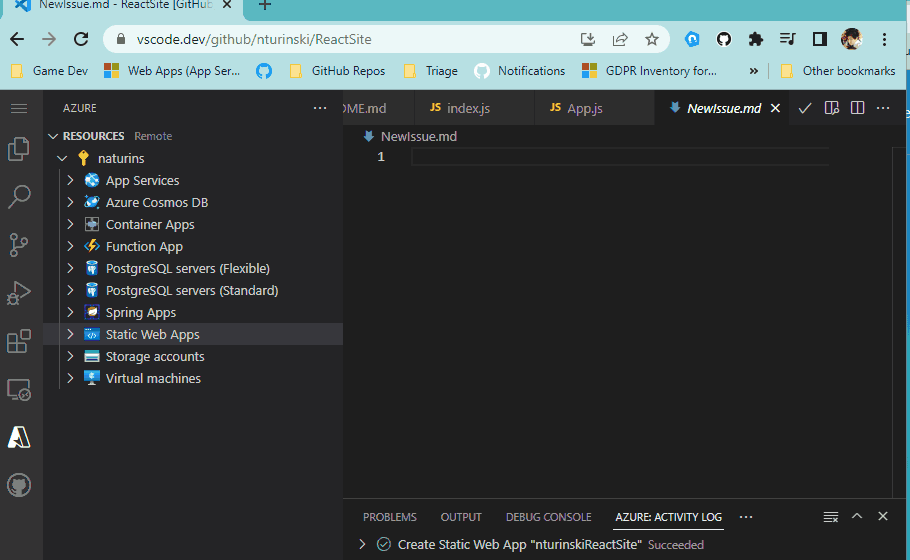Click line 1 in the editor
This screenshot has height=560, width=910.
click(619, 157)
